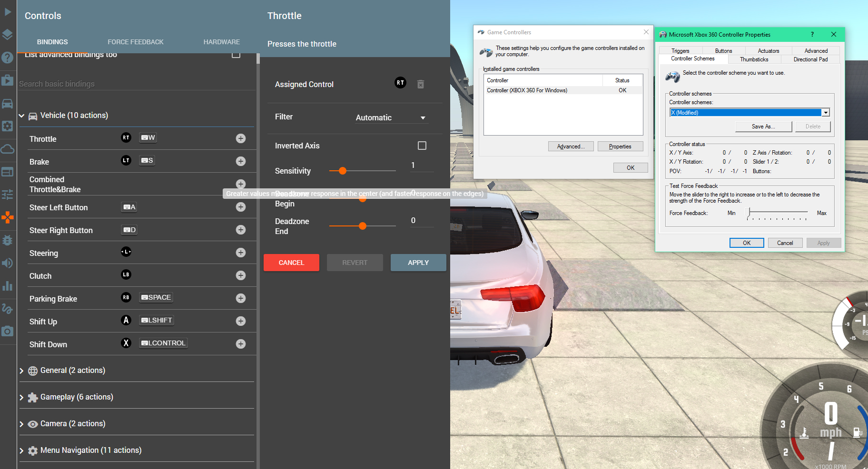Open the Actuators tab in Xbox properties

(769, 51)
